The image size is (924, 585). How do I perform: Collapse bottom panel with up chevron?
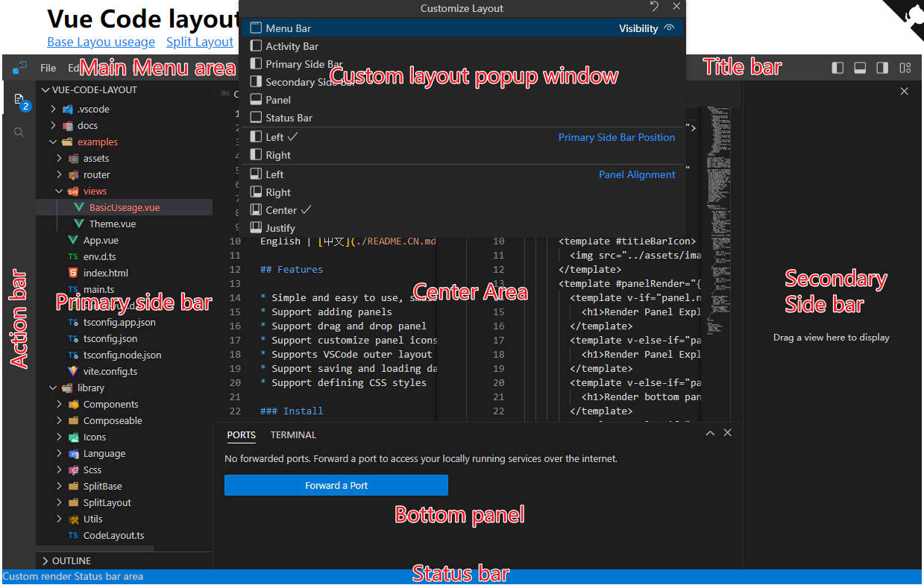click(710, 433)
